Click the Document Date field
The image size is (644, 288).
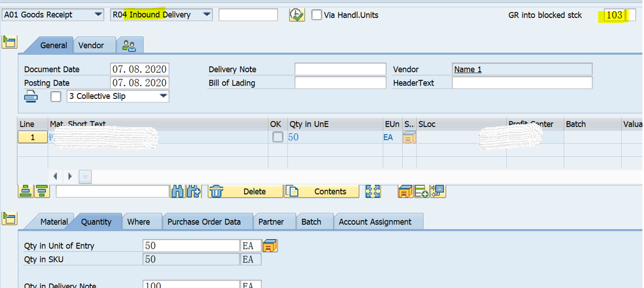click(140, 69)
